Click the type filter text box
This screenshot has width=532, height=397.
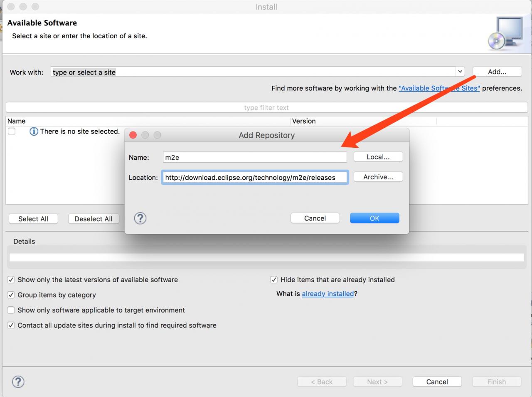(x=266, y=107)
